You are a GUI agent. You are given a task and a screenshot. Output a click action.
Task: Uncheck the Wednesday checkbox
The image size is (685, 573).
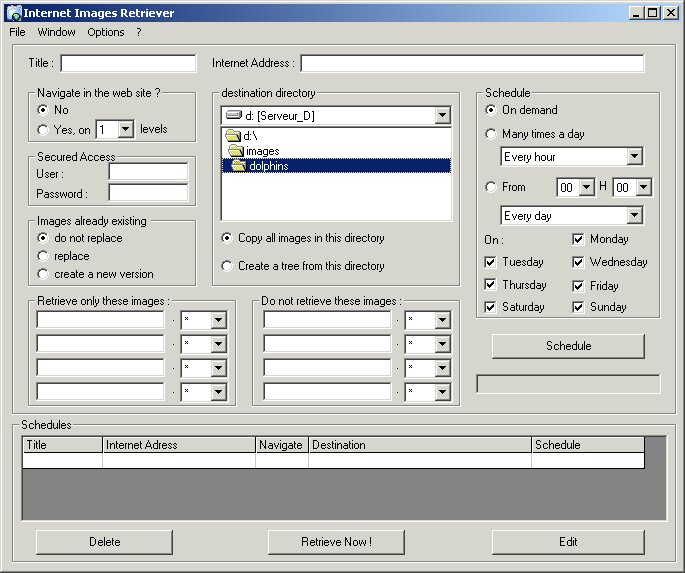click(x=578, y=262)
